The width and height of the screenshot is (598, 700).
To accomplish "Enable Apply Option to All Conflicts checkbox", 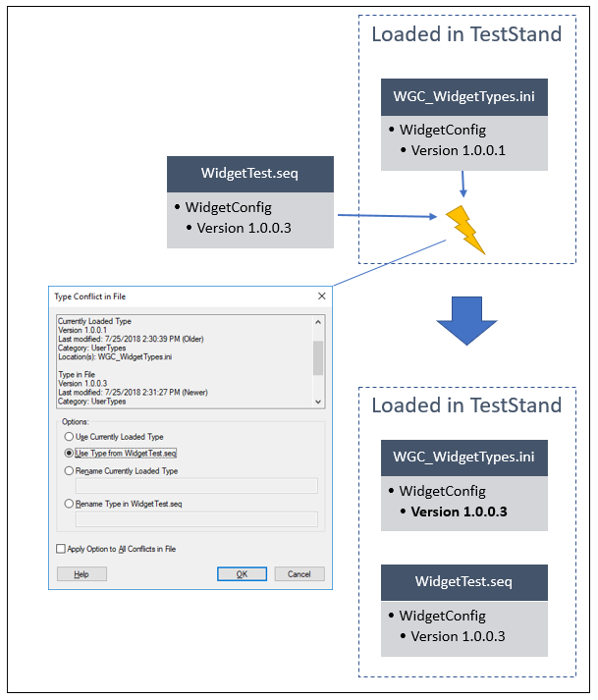I will pyautogui.click(x=61, y=549).
